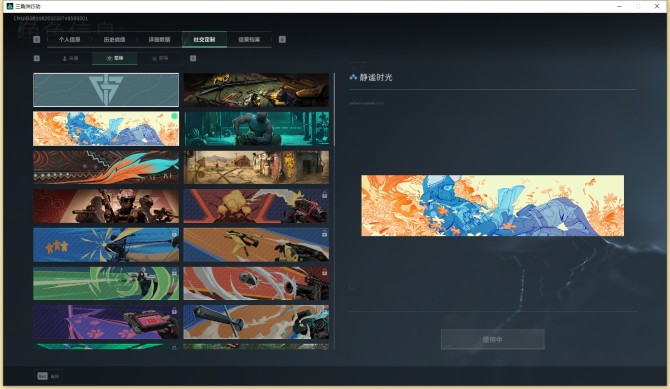Click the 使用中 button
Screen dimensions: 670x389
pos(493,339)
